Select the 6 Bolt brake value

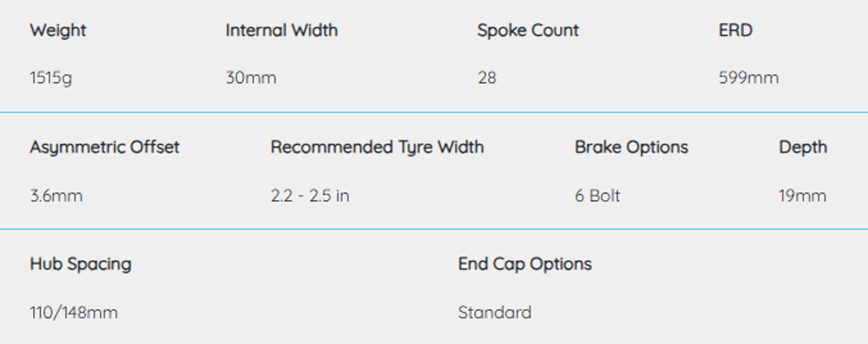pyautogui.click(x=597, y=196)
